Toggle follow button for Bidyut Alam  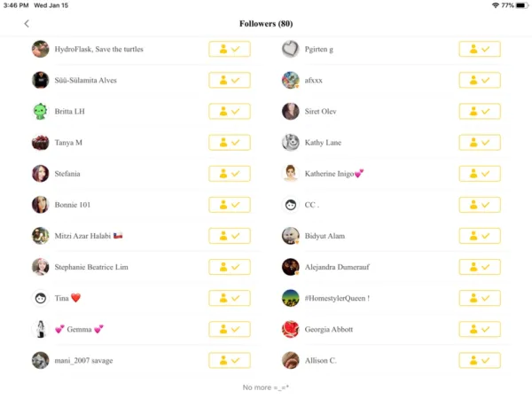pyautogui.click(x=480, y=236)
